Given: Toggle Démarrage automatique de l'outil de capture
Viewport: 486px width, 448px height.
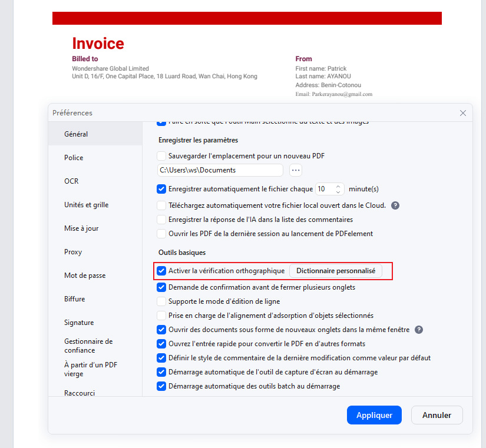Looking at the screenshot, I should tap(161, 372).
